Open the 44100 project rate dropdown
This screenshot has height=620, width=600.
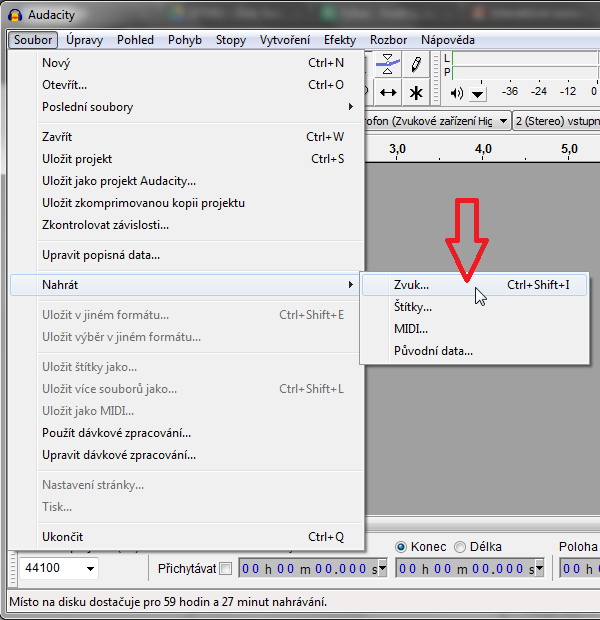click(91, 569)
